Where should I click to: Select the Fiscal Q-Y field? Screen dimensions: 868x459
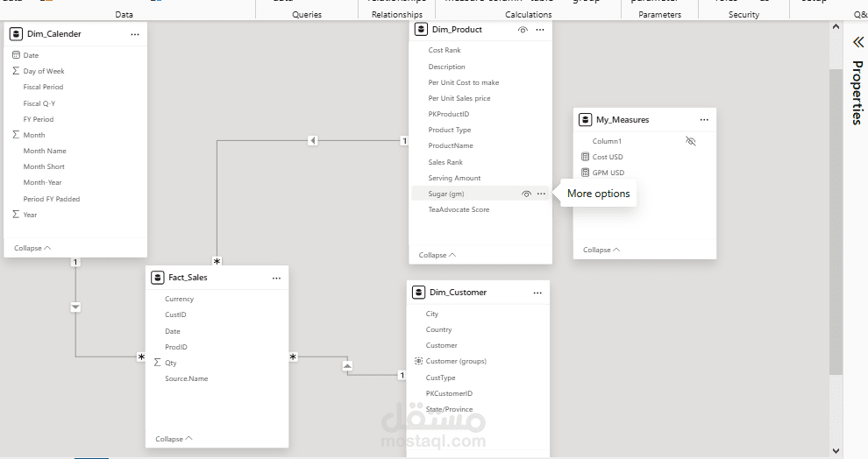pos(39,103)
